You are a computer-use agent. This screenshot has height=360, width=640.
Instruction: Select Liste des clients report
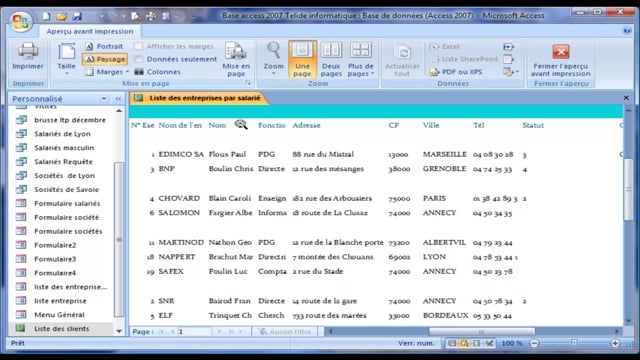click(61, 329)
